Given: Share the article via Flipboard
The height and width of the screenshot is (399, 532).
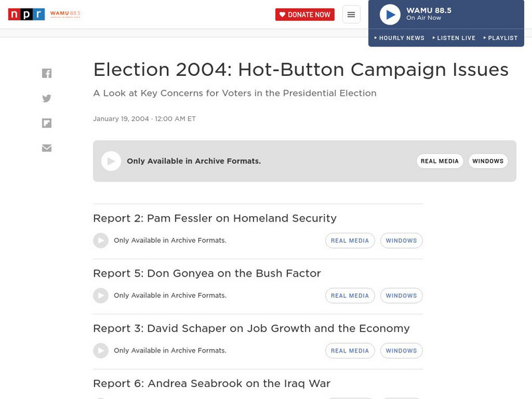Looking at the screenshot, I should (x=47, y=123).
